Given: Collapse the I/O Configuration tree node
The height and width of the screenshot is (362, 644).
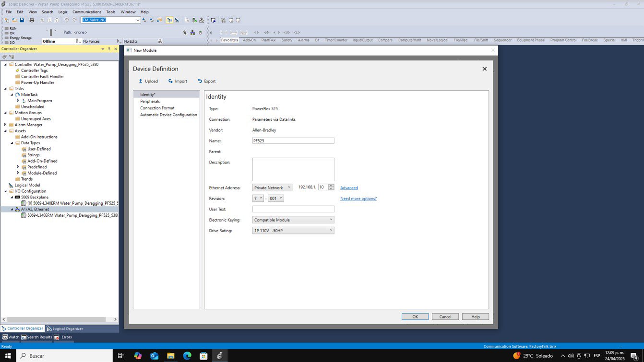Looking at the screenshot, I should 5,191.
